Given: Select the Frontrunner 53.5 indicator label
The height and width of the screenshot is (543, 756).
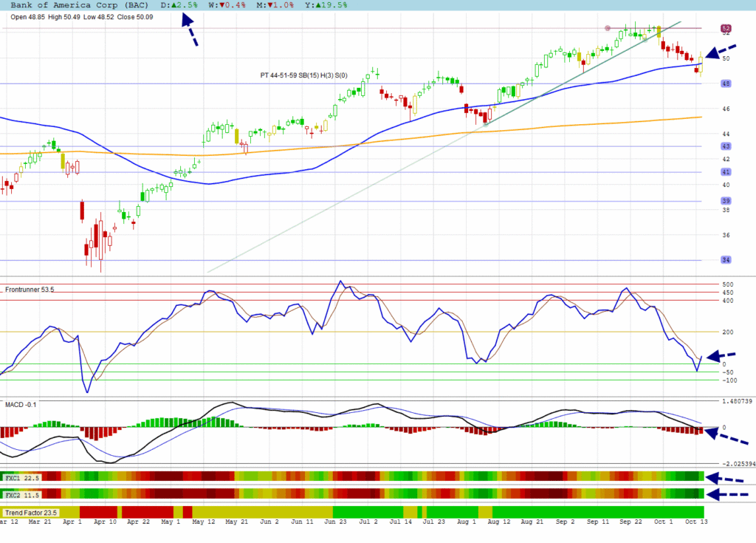Looking at the screenshot, I should point(31,290).
